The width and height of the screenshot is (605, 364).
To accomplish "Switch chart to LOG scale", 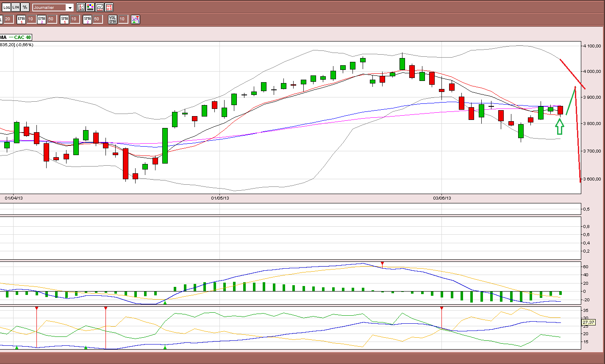I will [x=6, y=7].
